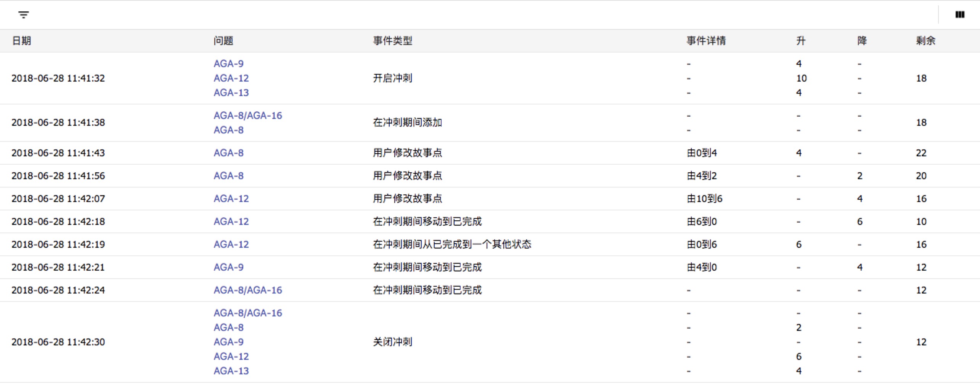Select the date 2018-06-28 11:41:43

(58, 153)
